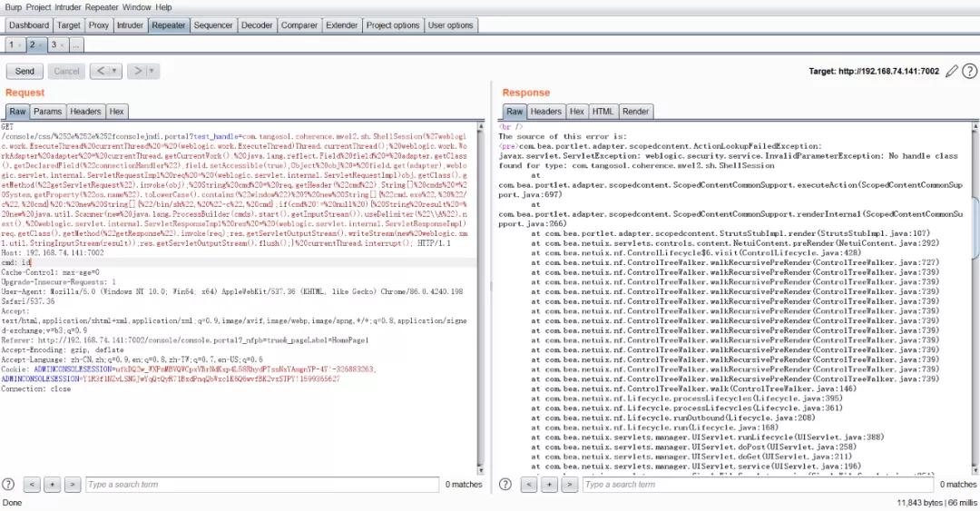Click the response pane vertical scrollbar
Viewport: 980px width, 511px height.
[x=975, y=299]
